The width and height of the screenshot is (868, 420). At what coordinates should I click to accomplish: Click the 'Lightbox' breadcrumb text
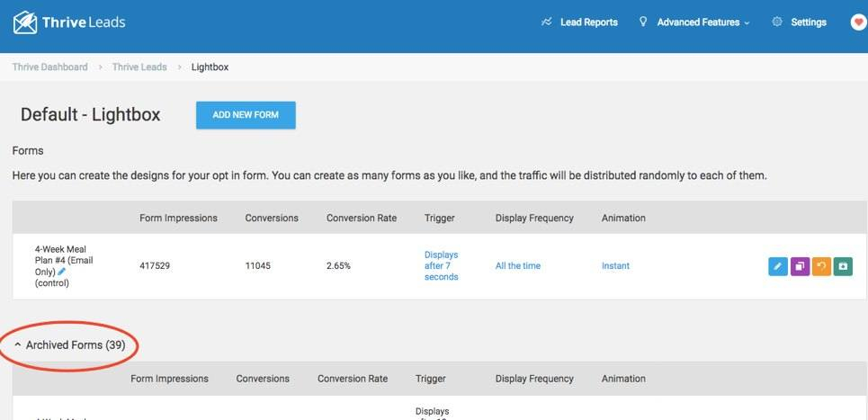tap(210, 67)
